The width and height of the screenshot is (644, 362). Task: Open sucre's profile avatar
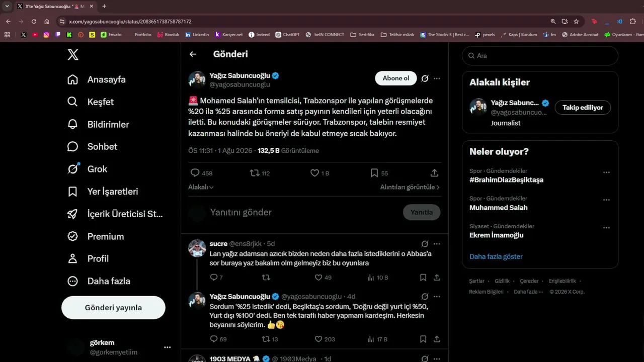click(x=197, y=248)
